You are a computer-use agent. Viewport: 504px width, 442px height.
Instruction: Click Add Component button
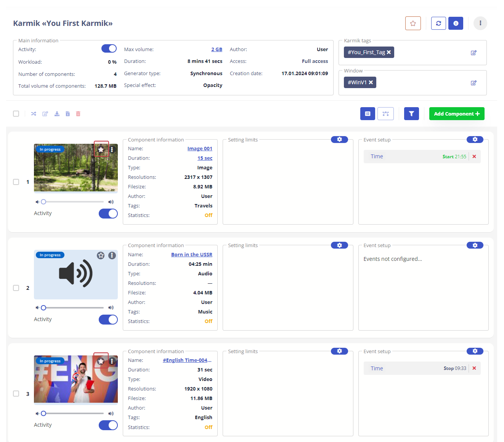click(x=457, y=114)
